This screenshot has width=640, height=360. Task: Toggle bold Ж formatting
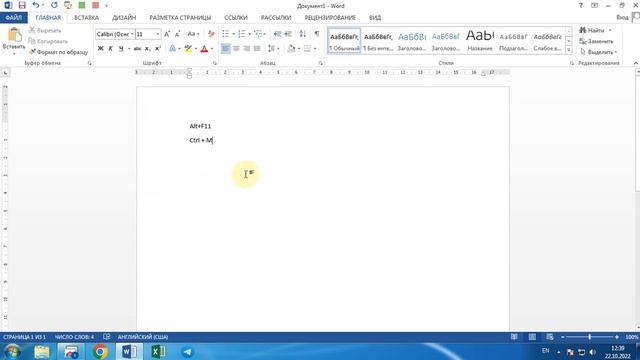(x=100, y=49)
